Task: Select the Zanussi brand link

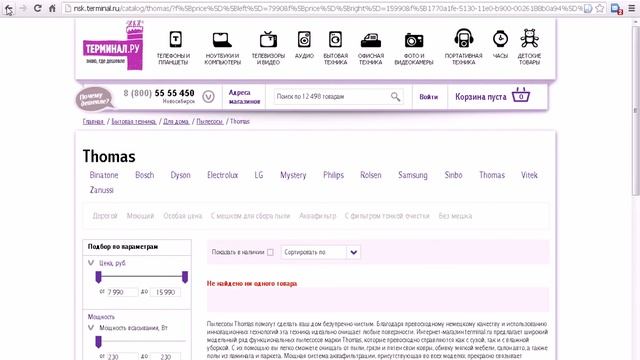Action: click(x=102, y=190)
